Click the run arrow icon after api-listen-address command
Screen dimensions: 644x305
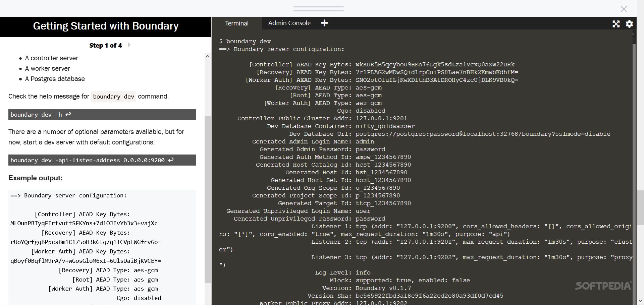(171, 160)
